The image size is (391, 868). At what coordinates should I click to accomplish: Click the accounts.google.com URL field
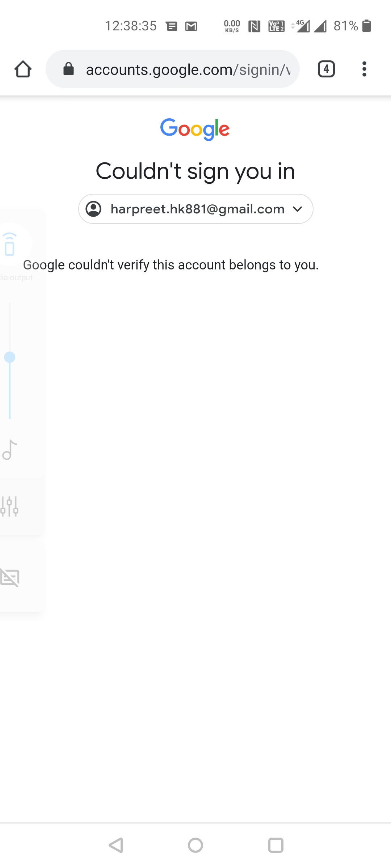pos(188,69)
